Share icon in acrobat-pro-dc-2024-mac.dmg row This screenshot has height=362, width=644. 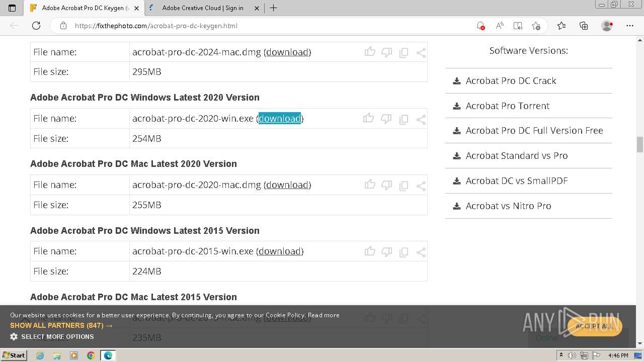(421, 52)
